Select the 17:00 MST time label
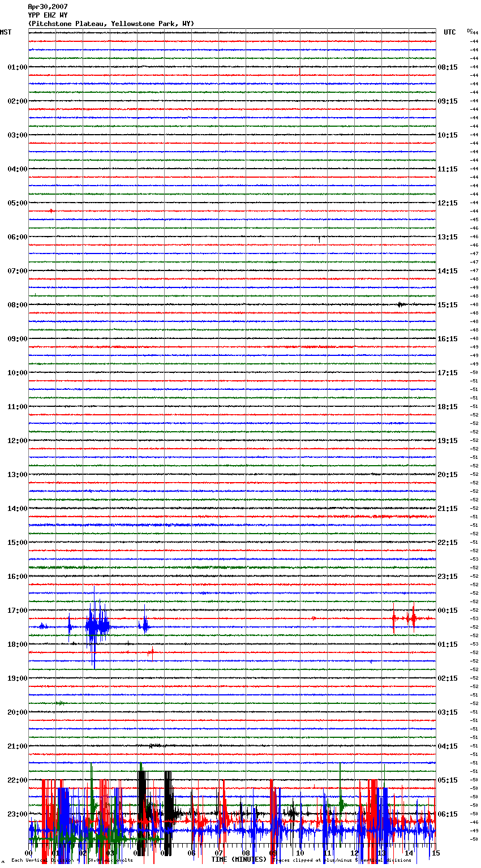 tap(17, 611)
